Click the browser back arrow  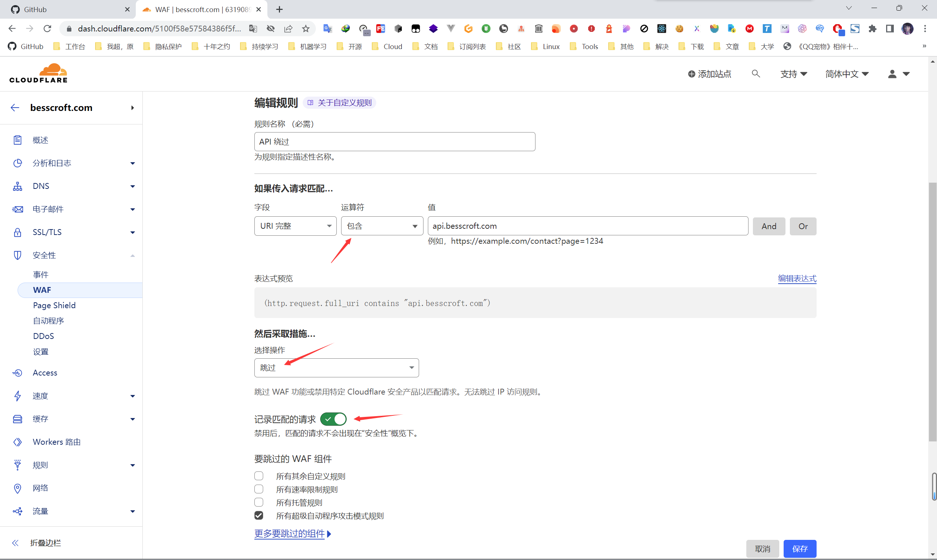(12, 29)
